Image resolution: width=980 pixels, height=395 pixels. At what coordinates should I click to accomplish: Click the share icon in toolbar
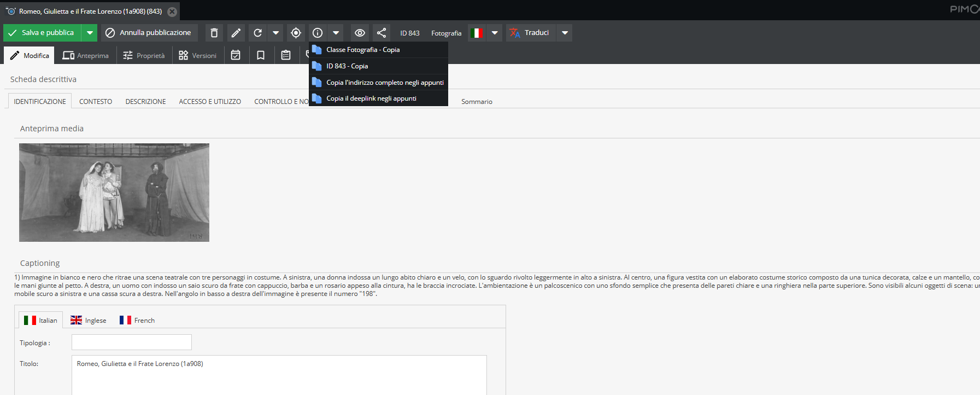coord(382,33)
